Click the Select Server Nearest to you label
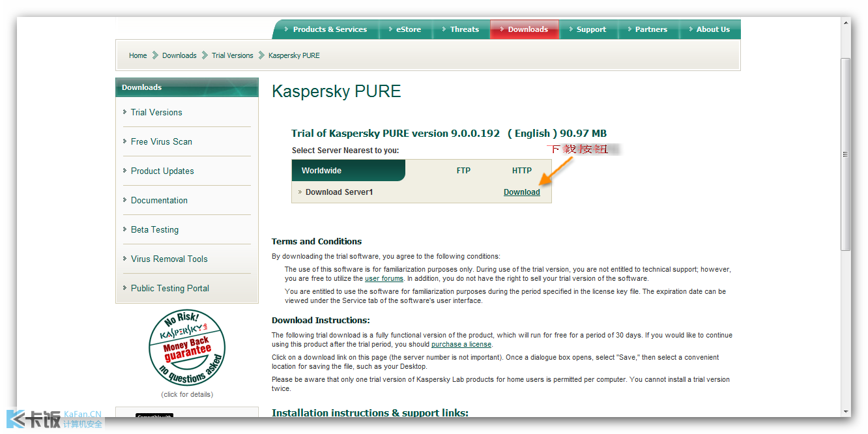Screen dimensions: 868x434 (x=345, y=151)
